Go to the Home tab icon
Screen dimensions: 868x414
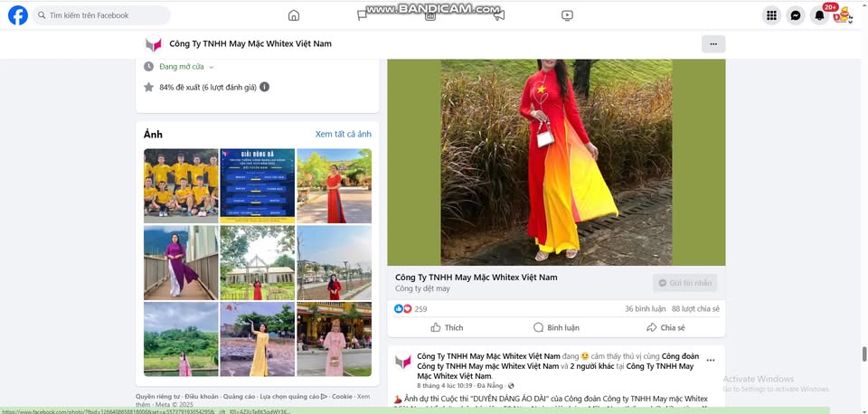point(293,15)
